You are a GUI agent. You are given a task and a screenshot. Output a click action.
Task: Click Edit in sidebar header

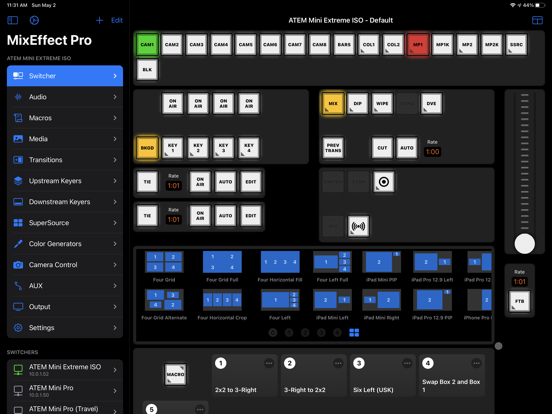pos(117,20)
